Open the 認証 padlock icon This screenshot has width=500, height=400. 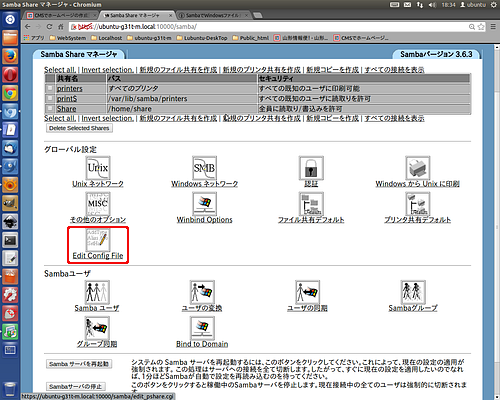coord(311,168)
